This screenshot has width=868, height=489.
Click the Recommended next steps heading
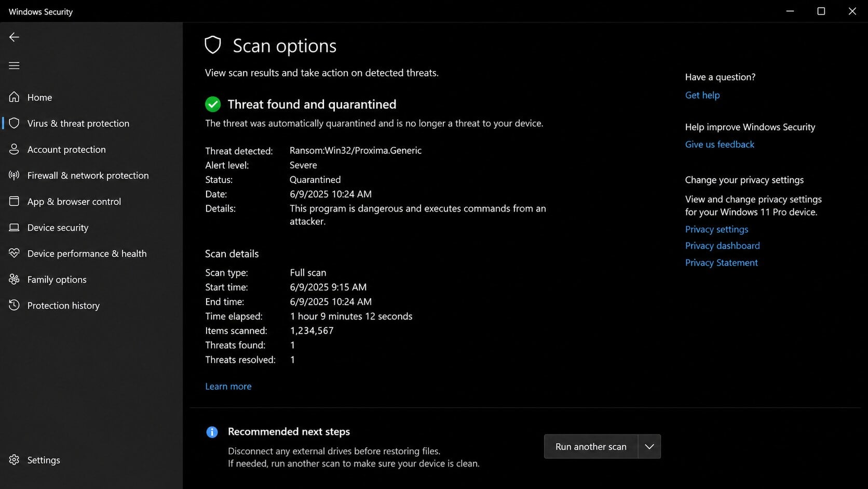click(x=289, y=431)
